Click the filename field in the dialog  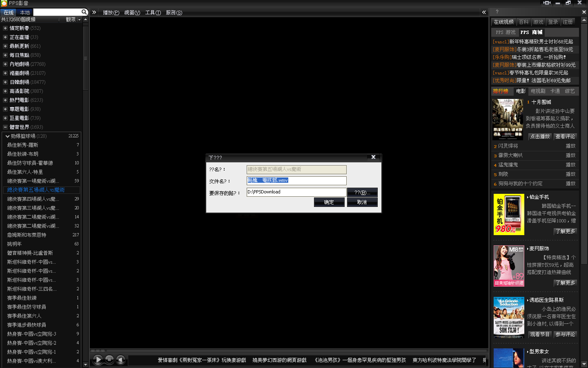[296, 180]
